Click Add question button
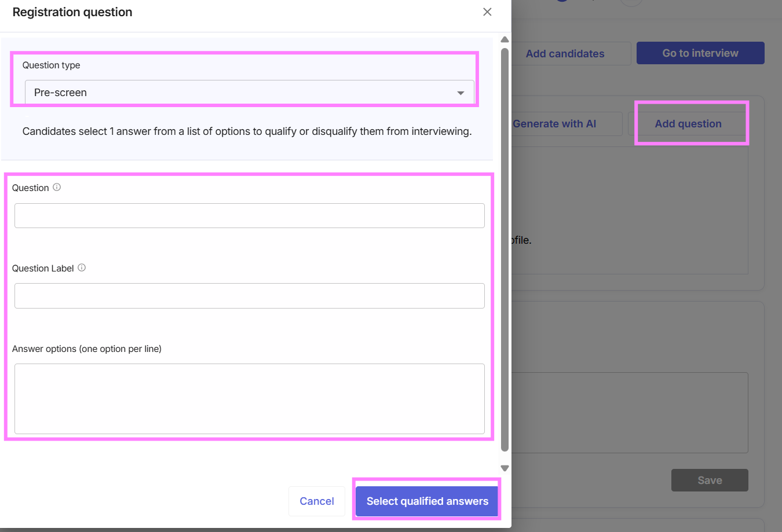782x532 pixels. coord(688,124)
